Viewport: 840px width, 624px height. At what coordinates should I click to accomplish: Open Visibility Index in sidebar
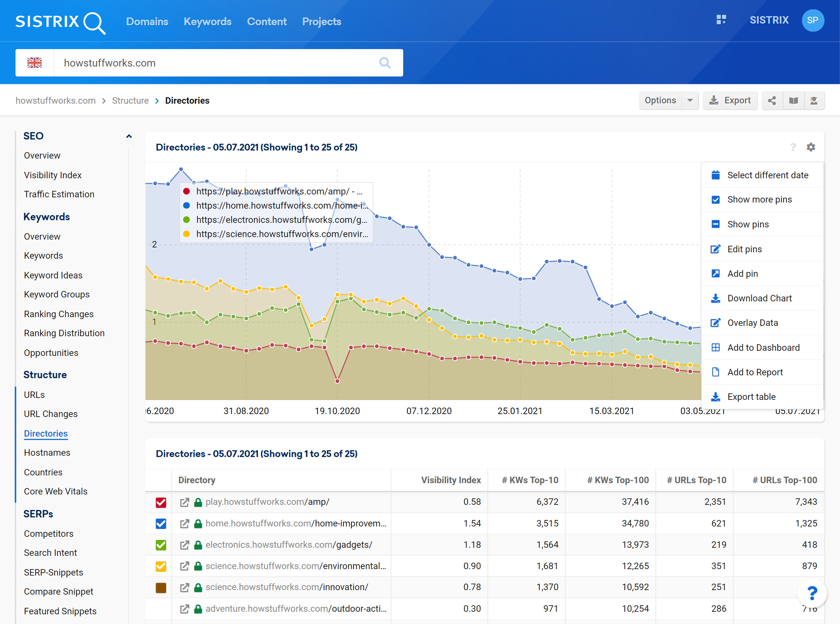[x=53, y=175]
